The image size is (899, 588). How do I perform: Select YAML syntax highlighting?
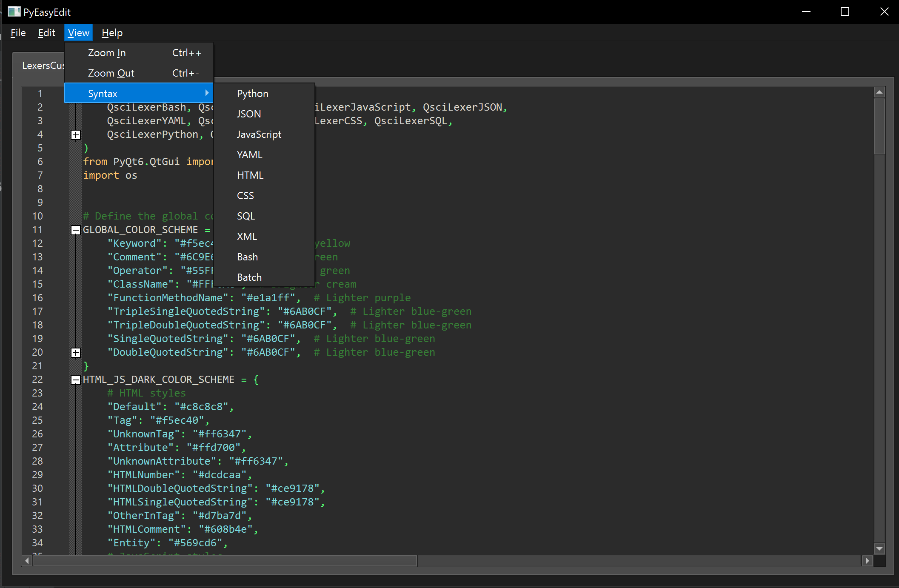click(249, 154)
